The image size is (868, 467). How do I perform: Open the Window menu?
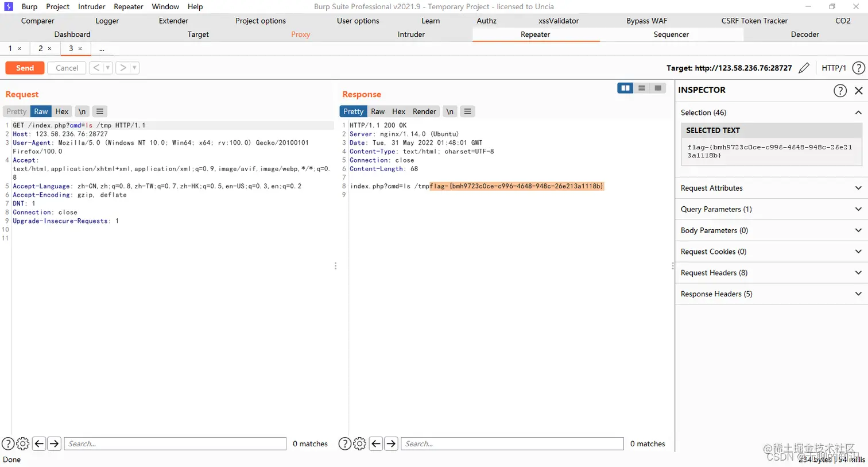pos(165,6)
